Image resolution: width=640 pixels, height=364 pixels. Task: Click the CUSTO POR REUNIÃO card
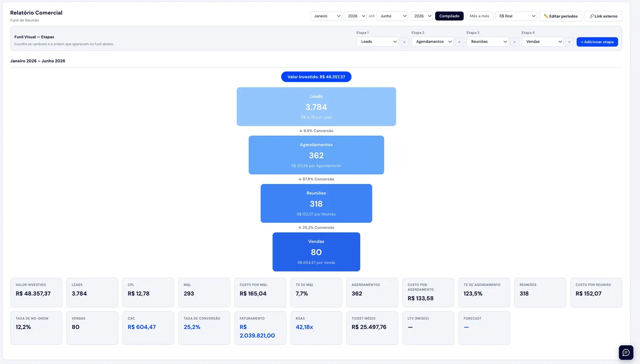(x=596, y=292)
